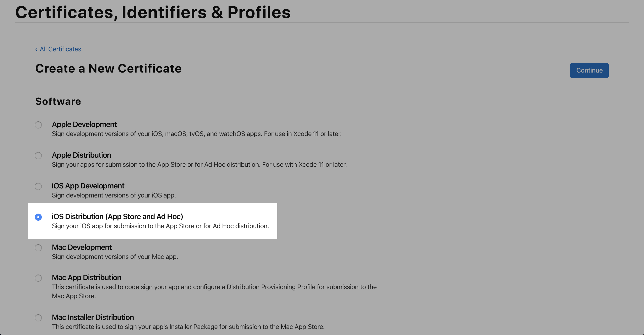Click the Certificates, Identifiers & Profiles heading
The width and height of the screenshot is (644, 335).
(x=153, y=12)
